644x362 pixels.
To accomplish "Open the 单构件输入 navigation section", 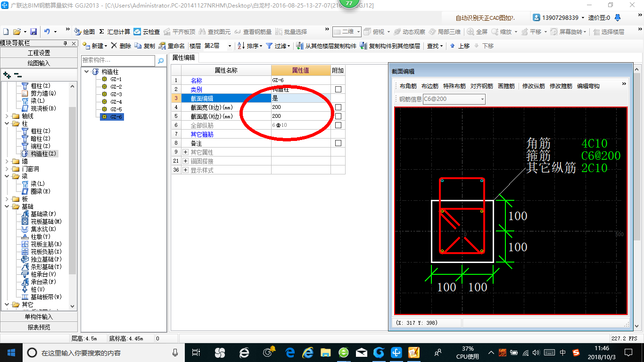I will coord(39,317).
